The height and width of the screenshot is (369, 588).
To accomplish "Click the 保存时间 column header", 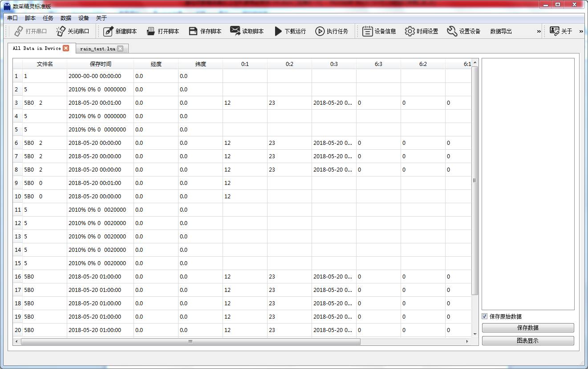I will (x=100, y=64).
